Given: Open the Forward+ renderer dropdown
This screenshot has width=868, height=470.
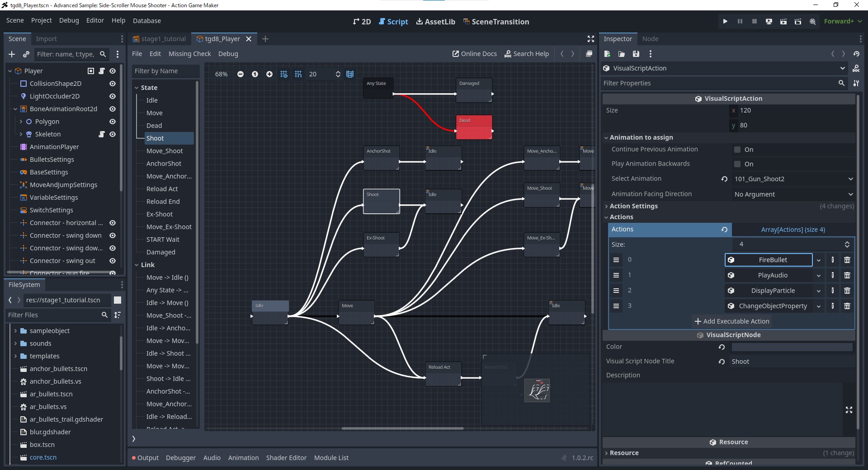Looking at the screenshot, I should tap(843, 21).
